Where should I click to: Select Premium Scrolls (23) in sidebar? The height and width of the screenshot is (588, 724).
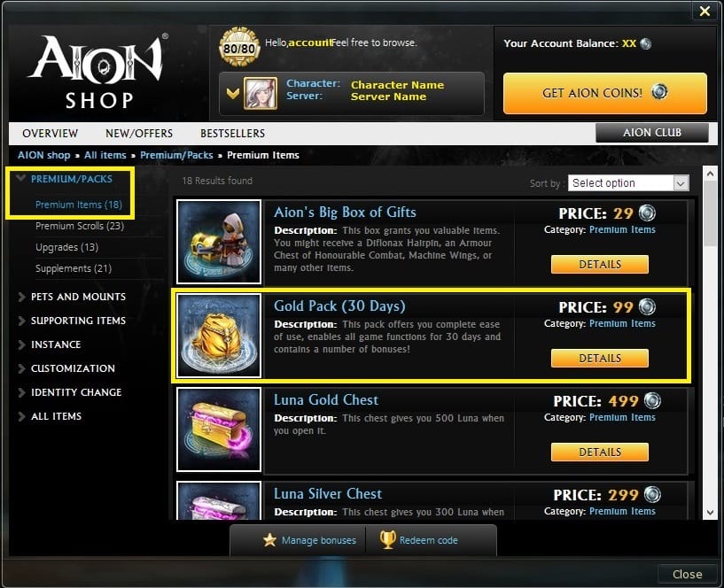80,226
